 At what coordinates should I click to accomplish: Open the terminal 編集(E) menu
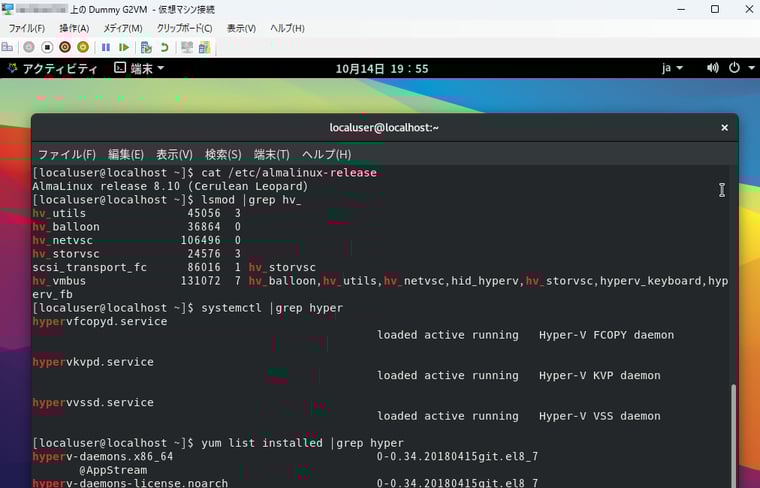click(x=126, y=155)
